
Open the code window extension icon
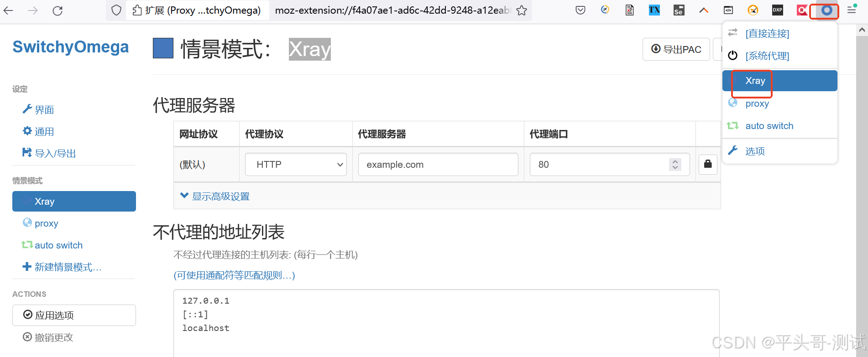[x=728, y=10]
